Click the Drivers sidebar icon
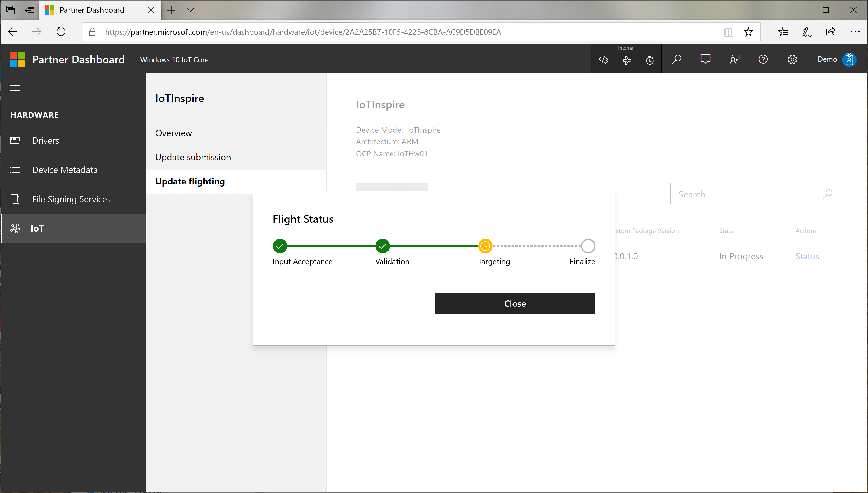Screen dimensions: 868x493 [x=17, y=140]
